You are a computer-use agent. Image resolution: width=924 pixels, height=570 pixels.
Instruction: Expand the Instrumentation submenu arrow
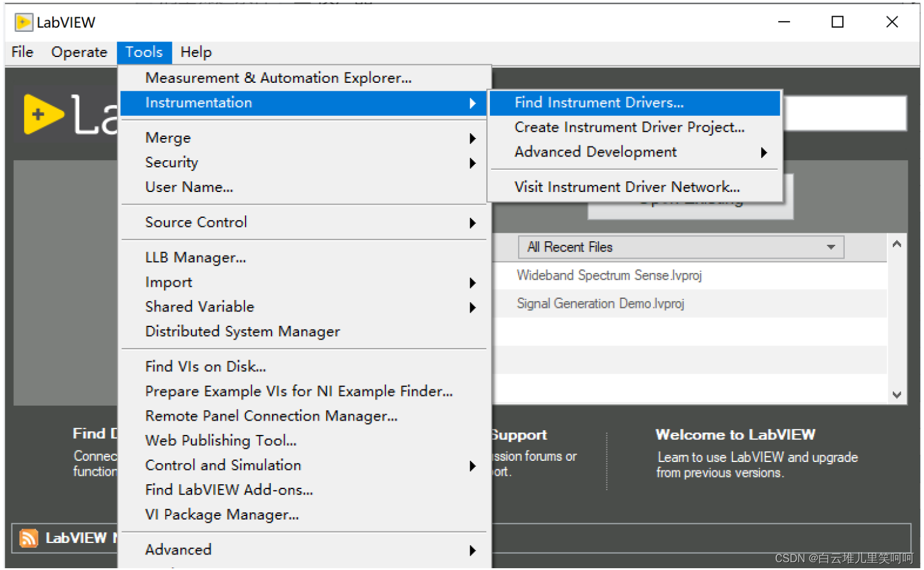[x=473, y=103]
